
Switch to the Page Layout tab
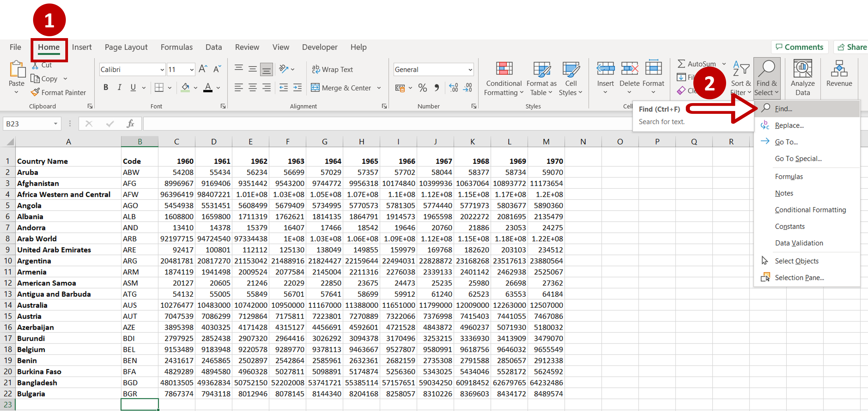[126, 47]
